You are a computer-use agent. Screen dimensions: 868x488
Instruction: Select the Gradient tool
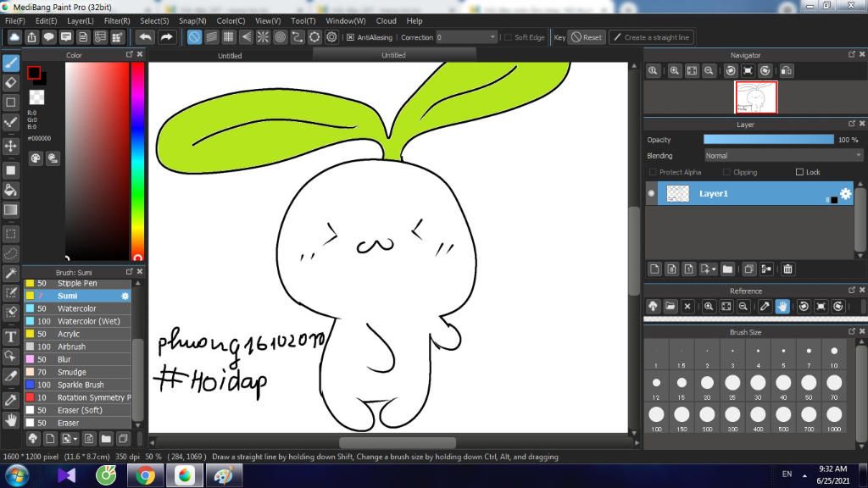pos(10,210)
